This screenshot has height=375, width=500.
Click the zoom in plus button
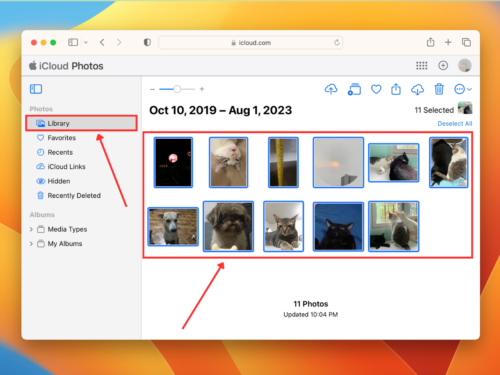click(x=202, y=89)
